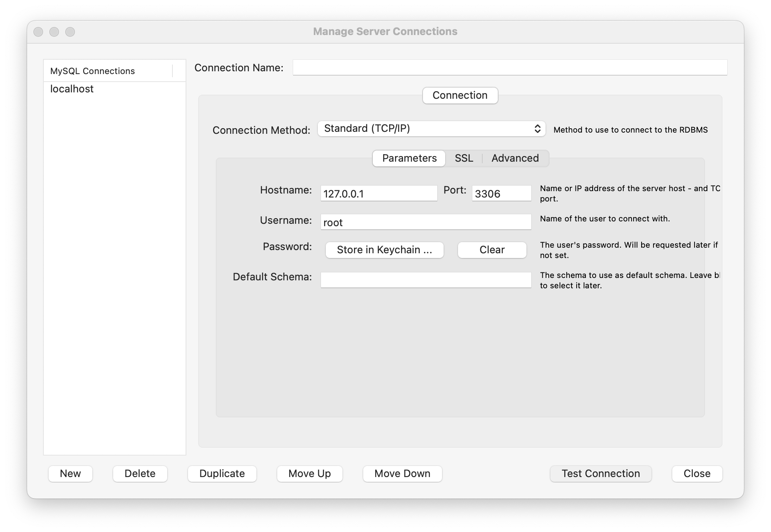
Task: Duplicate the selected connection
Action: [x=222, y=473]
